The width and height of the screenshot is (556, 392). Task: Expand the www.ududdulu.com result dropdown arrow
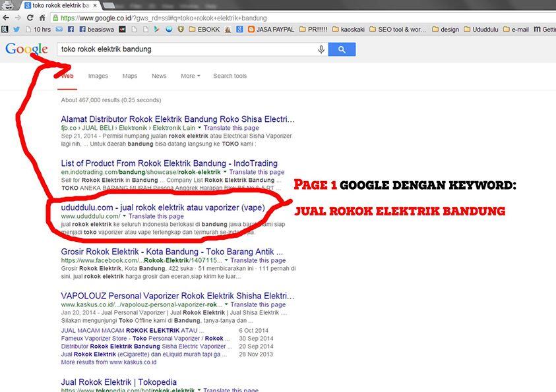click(x=124, y=216)
